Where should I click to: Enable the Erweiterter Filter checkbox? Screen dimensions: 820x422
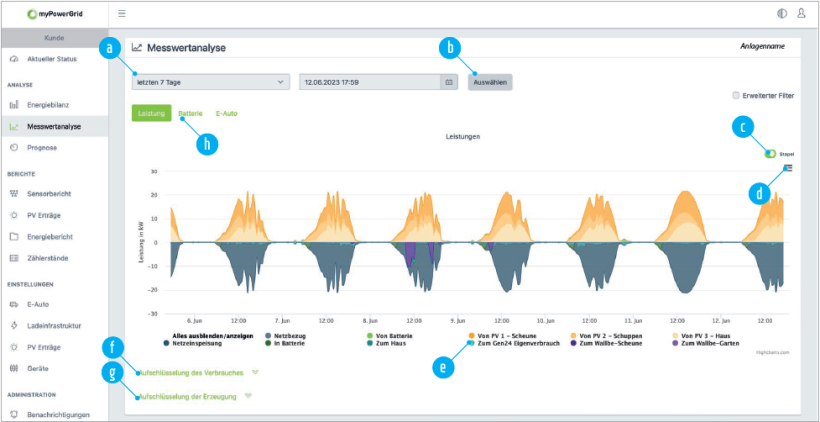(x=737, y=96)
